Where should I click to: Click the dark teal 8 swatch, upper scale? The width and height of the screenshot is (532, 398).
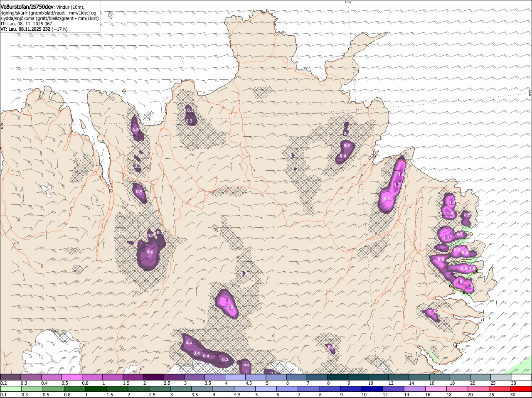(x=337, y=377)
